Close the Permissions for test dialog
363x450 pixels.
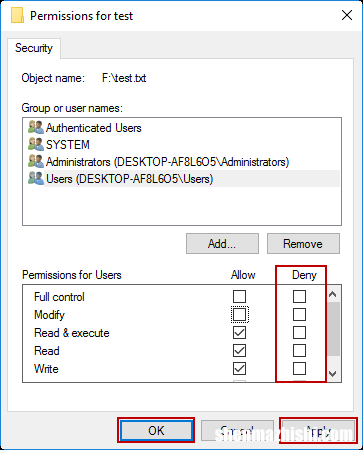347,15
